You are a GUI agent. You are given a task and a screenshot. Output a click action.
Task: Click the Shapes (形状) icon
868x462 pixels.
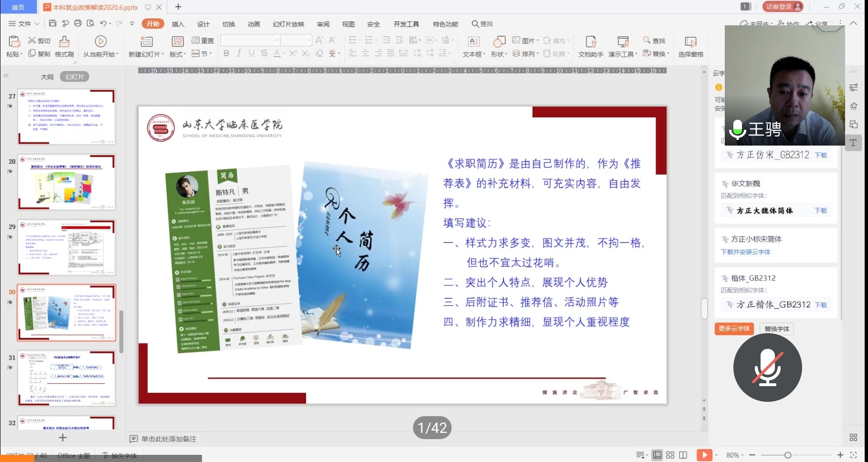tap(499, 42)
